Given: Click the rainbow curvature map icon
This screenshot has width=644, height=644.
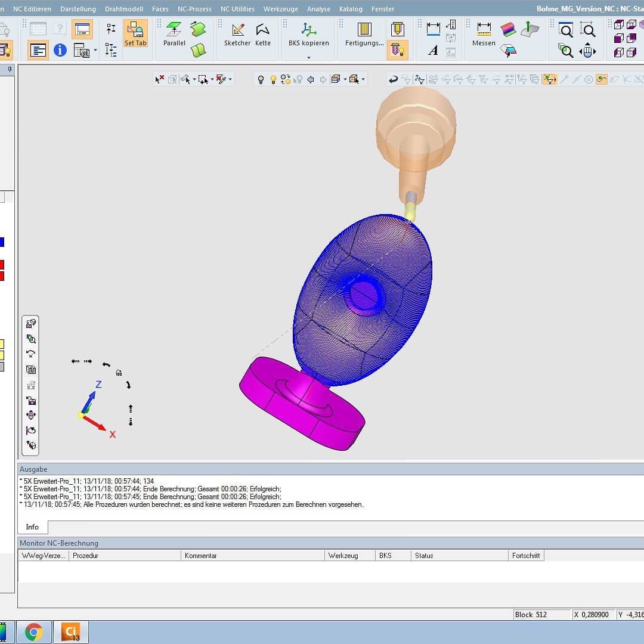Looking at the screenshot, I should [x=508, y=29].
